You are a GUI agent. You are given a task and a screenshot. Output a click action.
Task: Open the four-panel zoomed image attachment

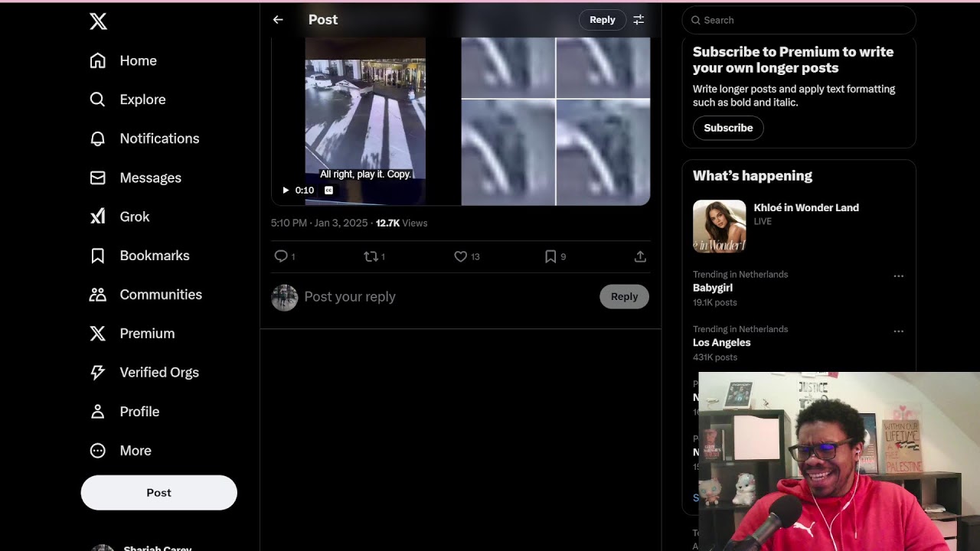coord(556,122)
